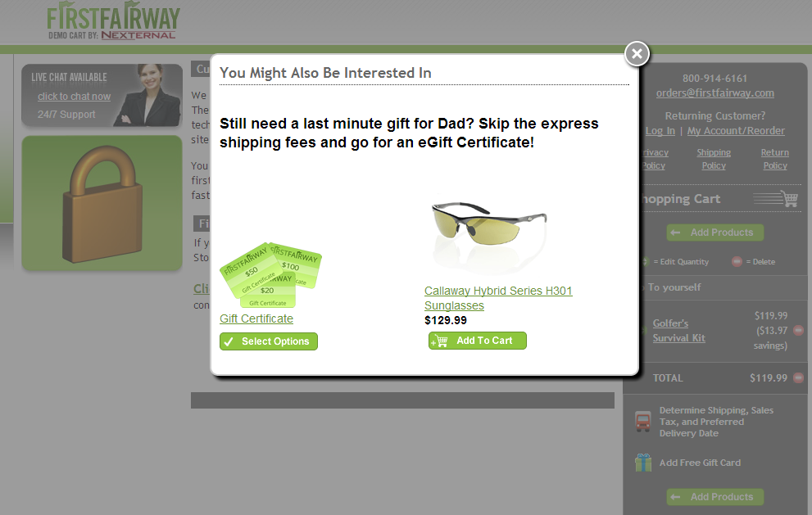The width and height of the screenshot is (812, 515).
Task: Click the delivery truck shipping icon
Action: point(642,422)
